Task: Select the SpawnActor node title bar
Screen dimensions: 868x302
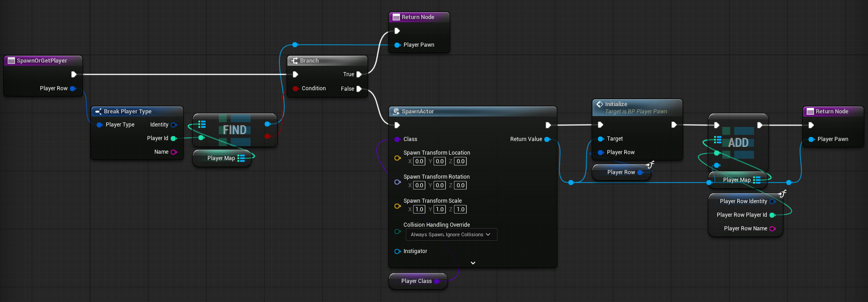Action: pyautogui.click(x=472, y=112)
